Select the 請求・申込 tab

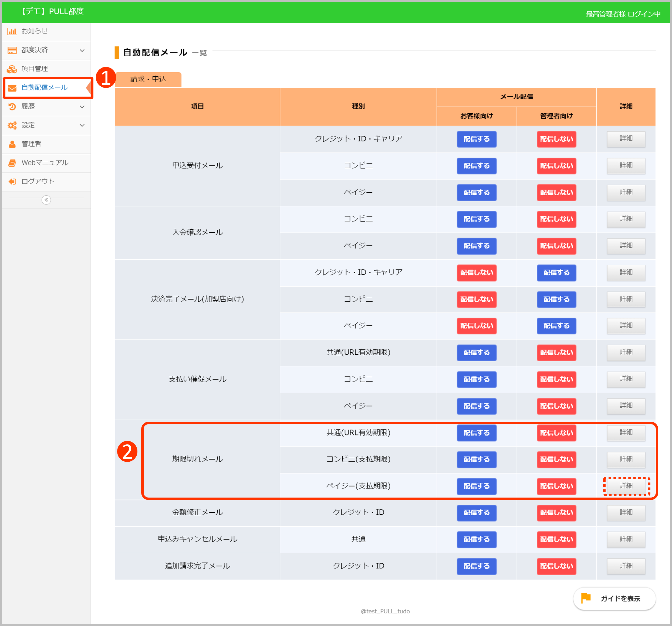pos(148,79)
